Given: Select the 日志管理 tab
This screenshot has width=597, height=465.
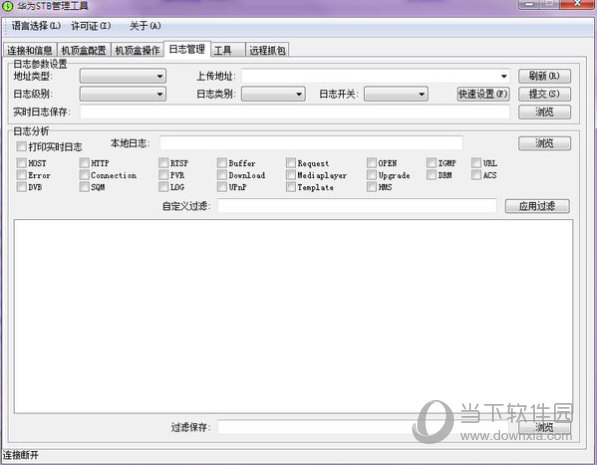Looking at the screenshot, I should click(x=187, y=49).
